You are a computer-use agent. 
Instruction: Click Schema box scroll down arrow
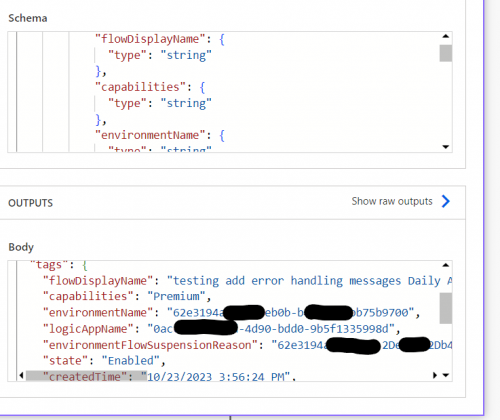pyautogui.click(x=446, y=147)
